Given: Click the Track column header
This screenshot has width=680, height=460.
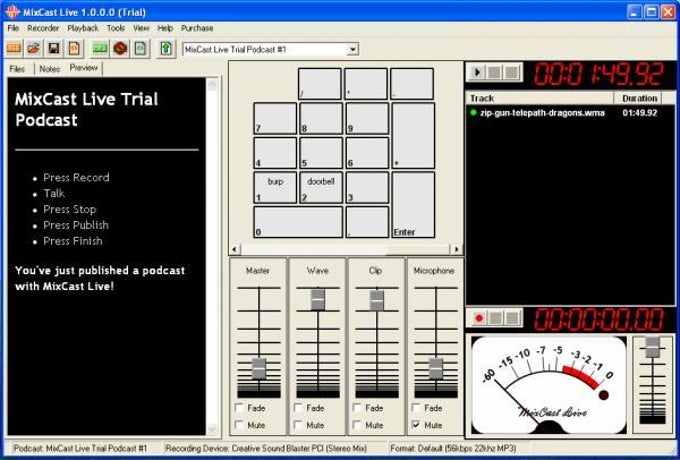Looking at the screenshot, I should 540,98.
